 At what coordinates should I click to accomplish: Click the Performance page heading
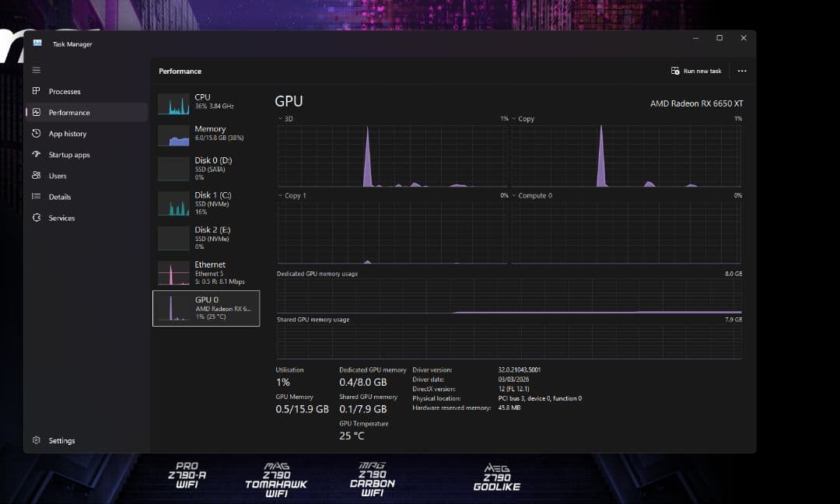point(180,72)
